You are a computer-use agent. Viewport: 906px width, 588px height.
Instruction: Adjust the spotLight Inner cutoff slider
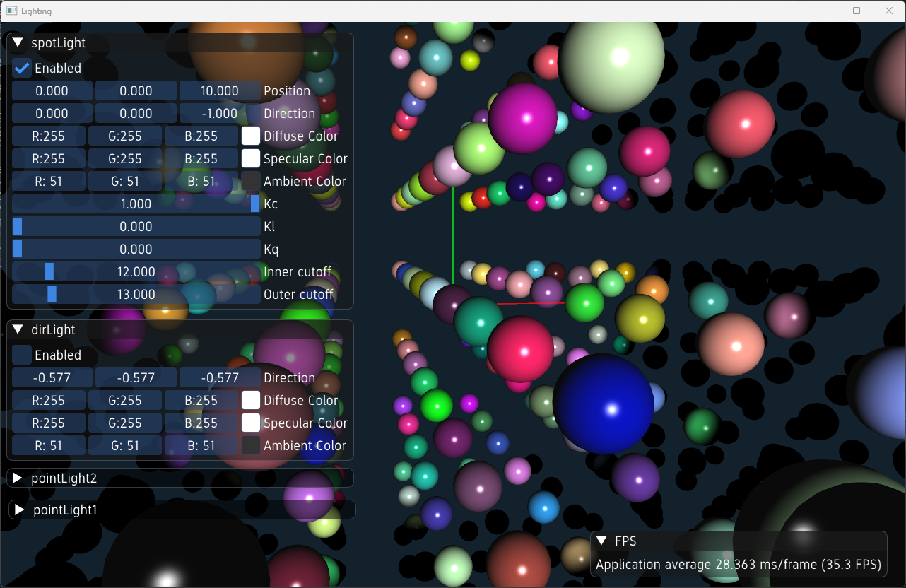point(136,272)
